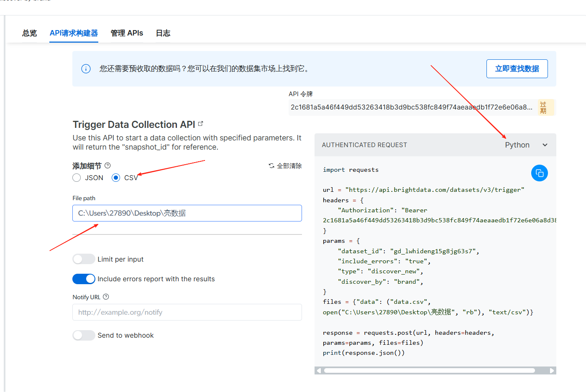Click the "discover_by": "brand" code line
Image resolution: width=586 pixels, height=392 pixels.
click(x=380, y=282)
